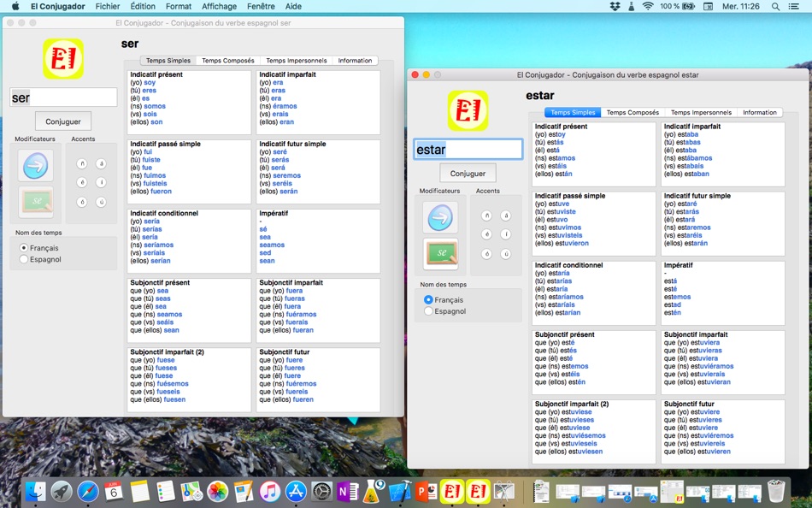Open the Information tab in estar window

tap(760, 113)
